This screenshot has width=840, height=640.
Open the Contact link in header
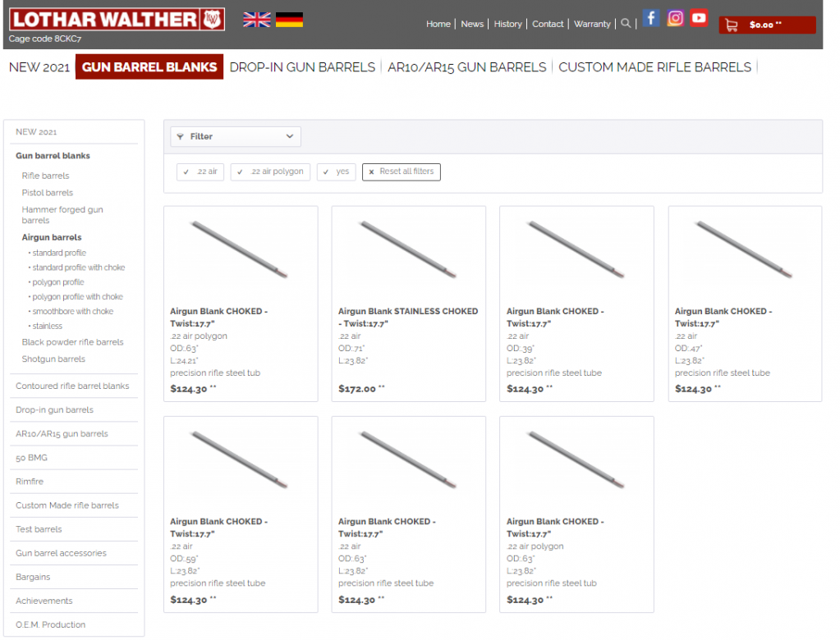(x=548, y=24)
